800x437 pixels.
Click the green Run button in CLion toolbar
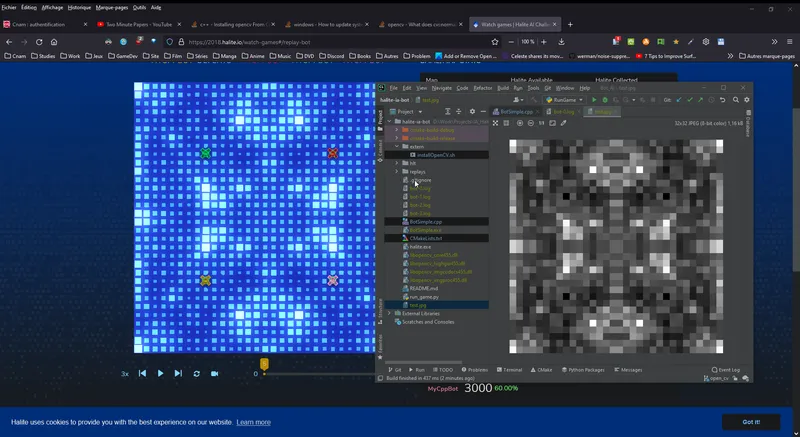[594, 100]
